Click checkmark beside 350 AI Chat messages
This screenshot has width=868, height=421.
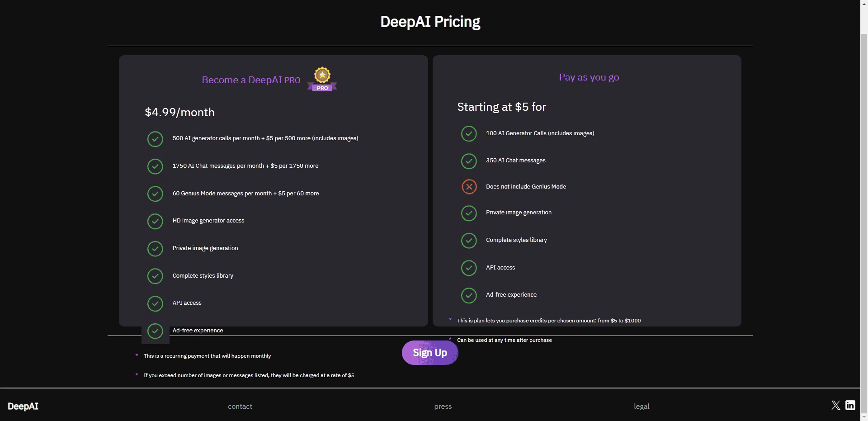[x=469, y=161]
